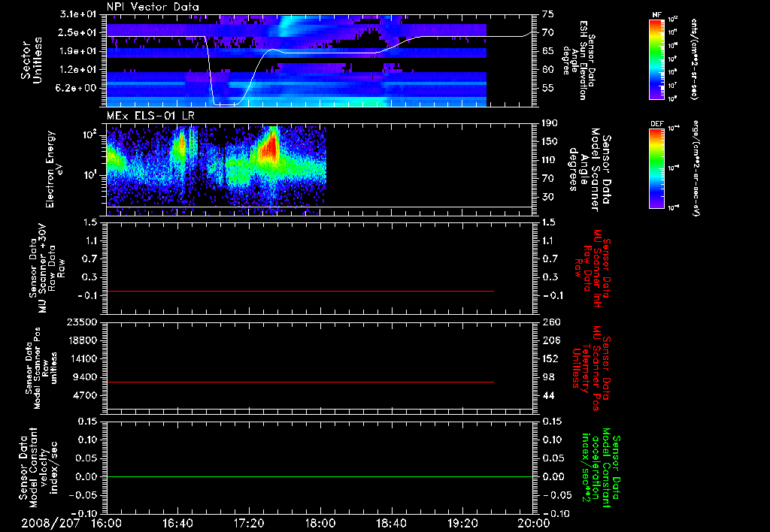Viewport: 770px width, 532px height.
Task: Click the '30' scanner angle tick
Action: coord(547,197)
